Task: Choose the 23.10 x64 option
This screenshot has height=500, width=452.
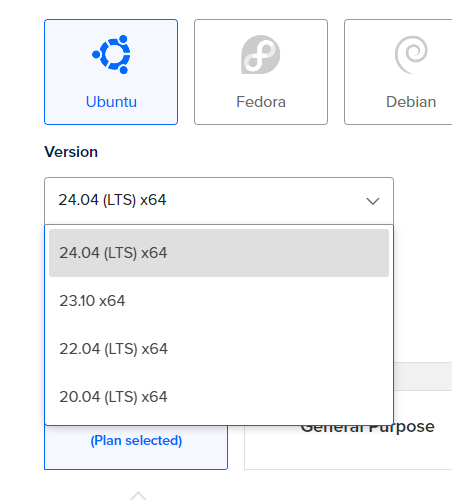Action: tap(219, 301)
